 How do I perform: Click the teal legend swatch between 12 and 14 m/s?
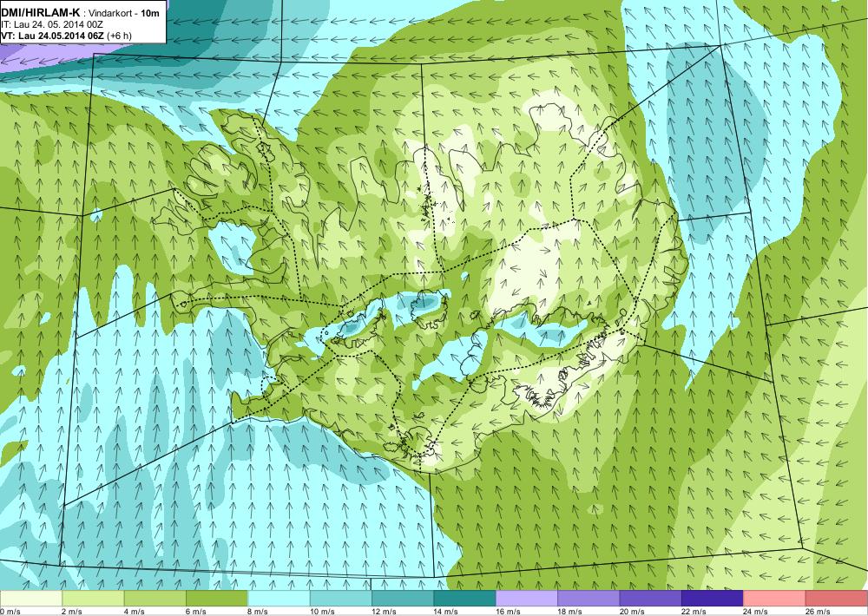(x=403, y=599)
